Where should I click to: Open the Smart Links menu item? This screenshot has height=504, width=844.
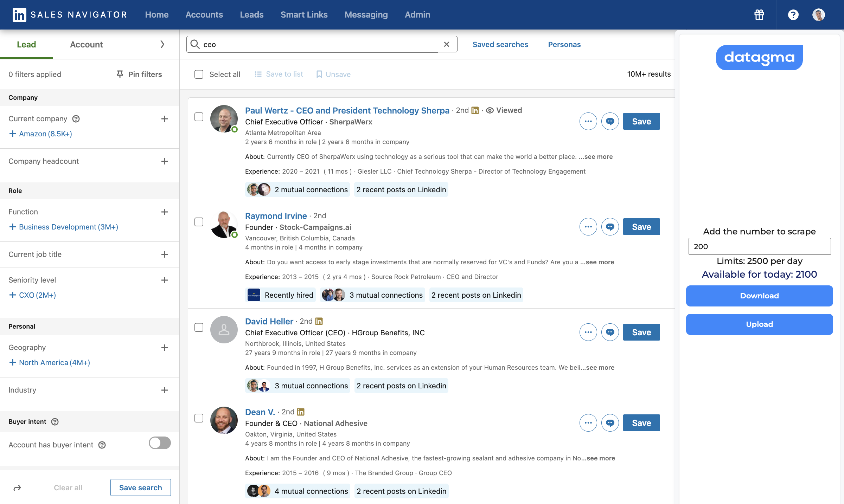pos(304,15)
